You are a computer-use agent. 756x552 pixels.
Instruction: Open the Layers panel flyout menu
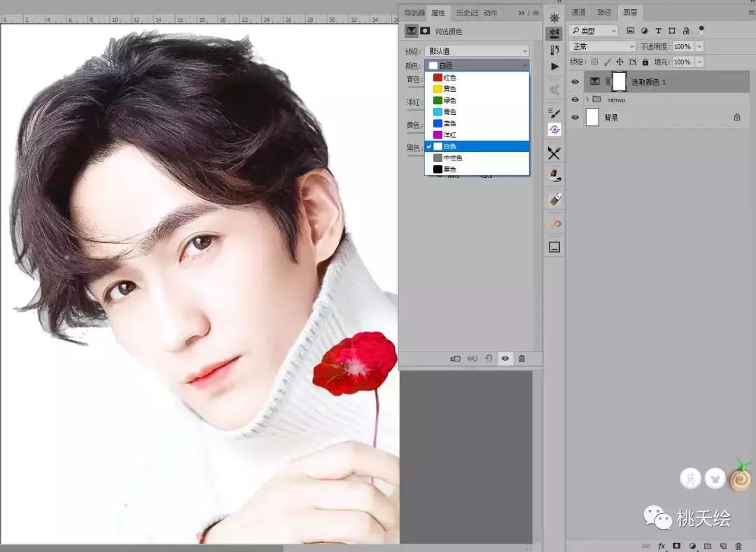pyautogui.click(x=751, y=12)
